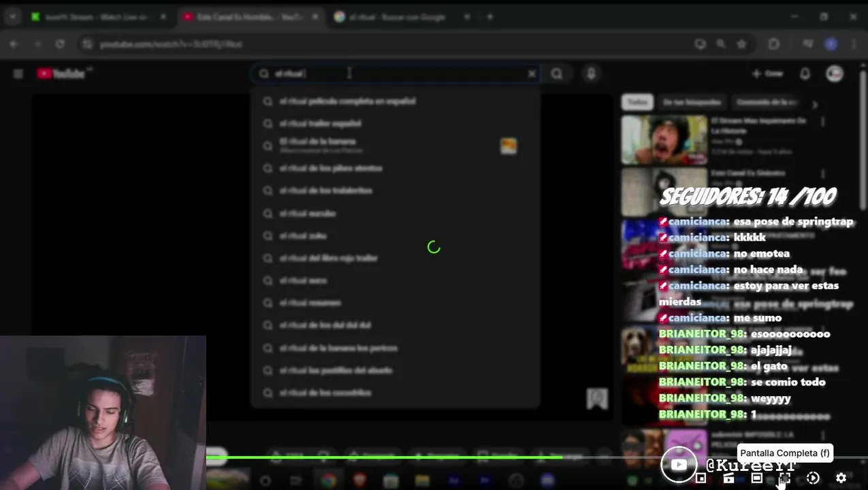Viewport: 868px width, 490px height.
Task: Click the report icon below suggestions
Action: 597,399
